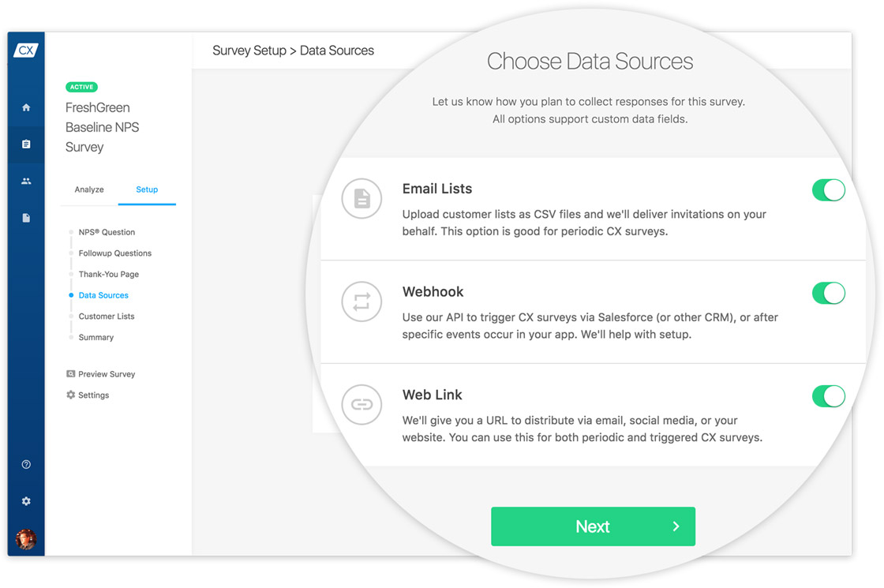Toggle off the Email Lists switch
This screenshot has height=588, width=884.
pyautogui.click(x=828, y=190)
